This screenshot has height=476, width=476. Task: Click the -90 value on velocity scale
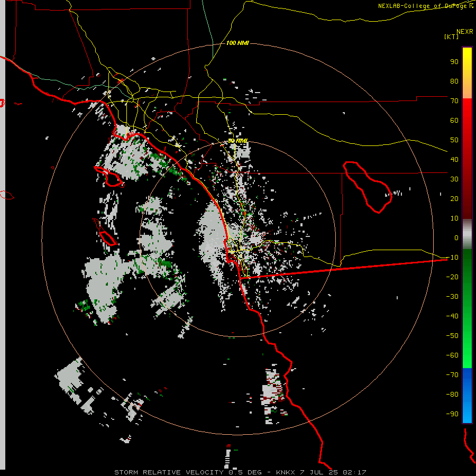[x=452, y=414]
